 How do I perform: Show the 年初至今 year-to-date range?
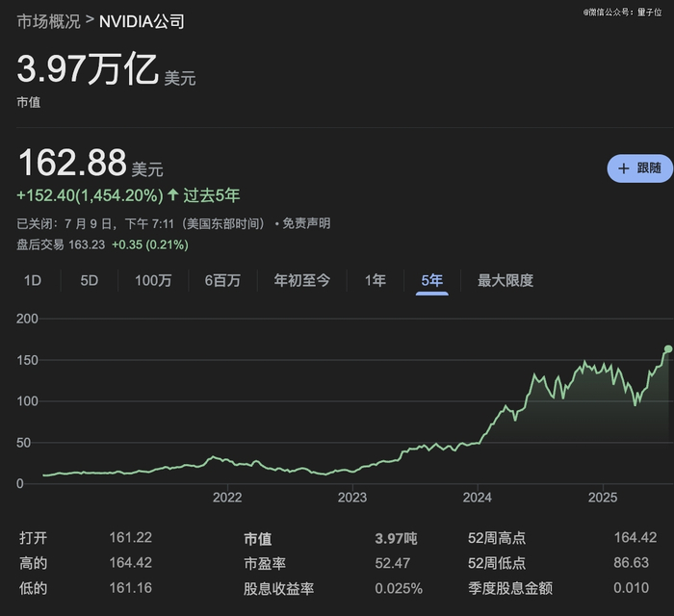click(x=302, y=280)
